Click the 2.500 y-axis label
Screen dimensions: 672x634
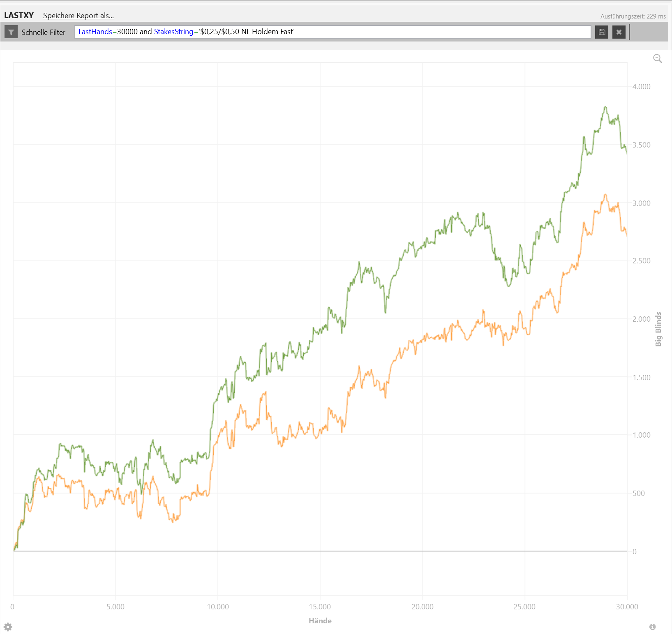642,261
